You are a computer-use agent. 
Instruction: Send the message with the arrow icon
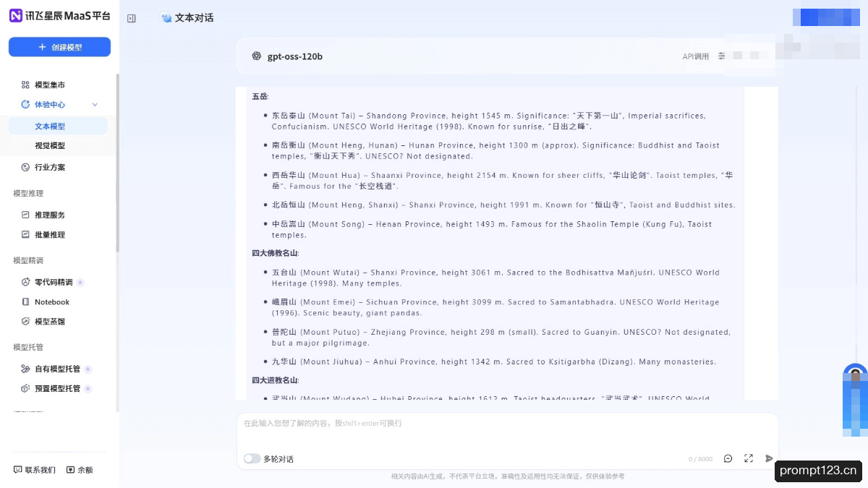[769, 458]
